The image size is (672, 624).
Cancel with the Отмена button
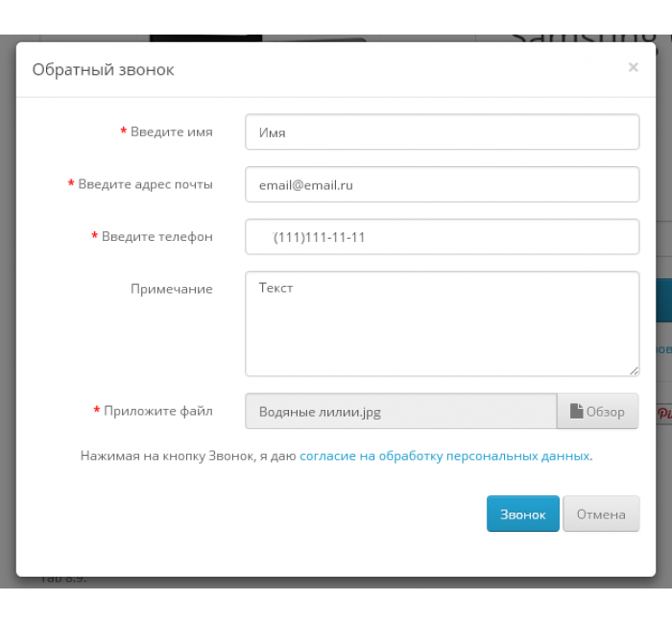click(x=601, y=514)
